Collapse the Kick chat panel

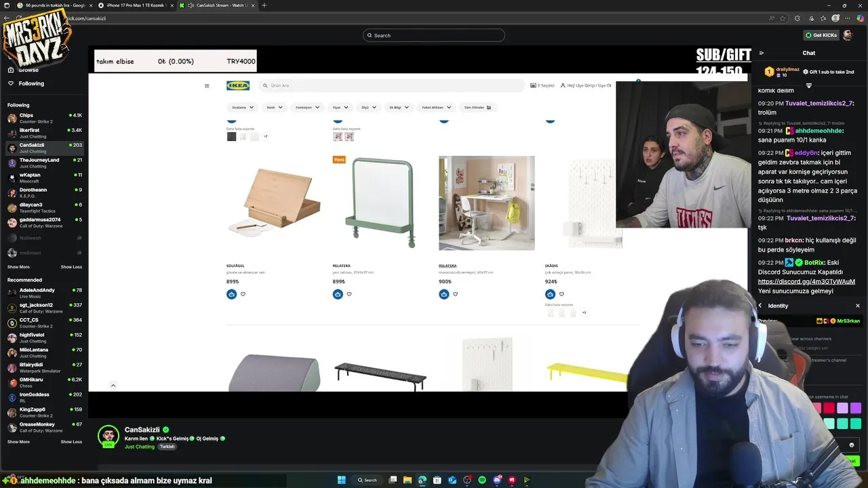[761, 53]
